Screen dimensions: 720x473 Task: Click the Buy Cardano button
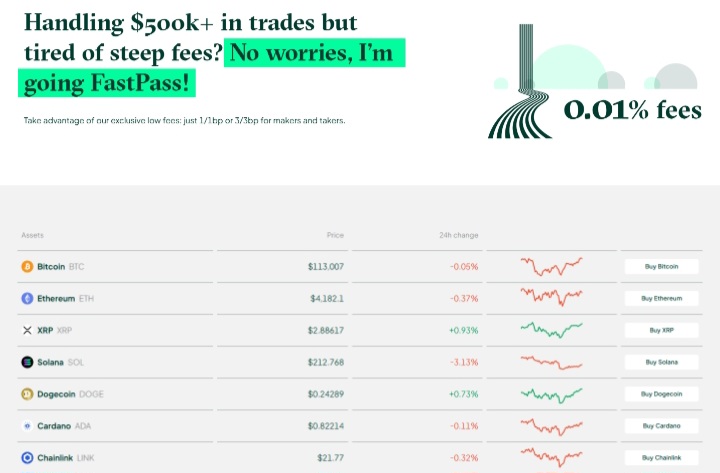[661, 426]
